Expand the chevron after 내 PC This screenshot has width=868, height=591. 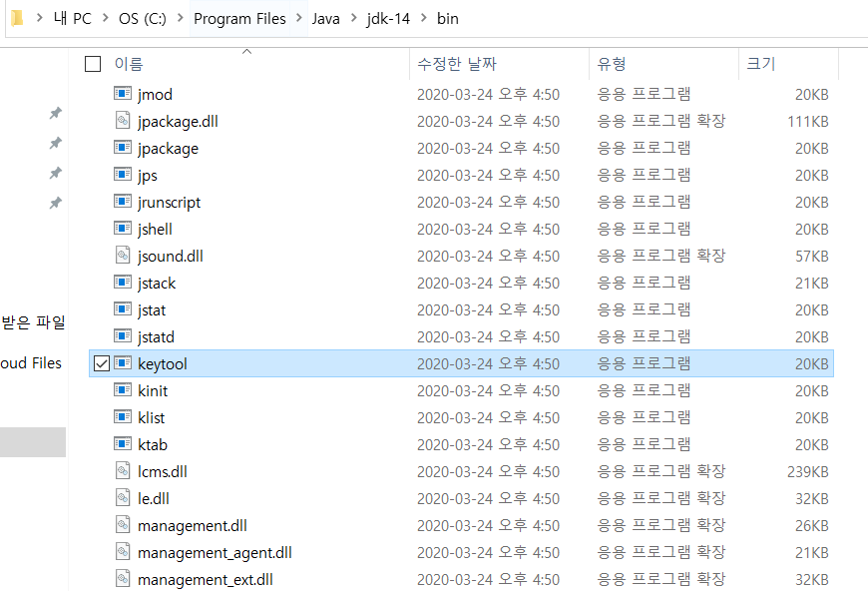(x=105, y=18)
